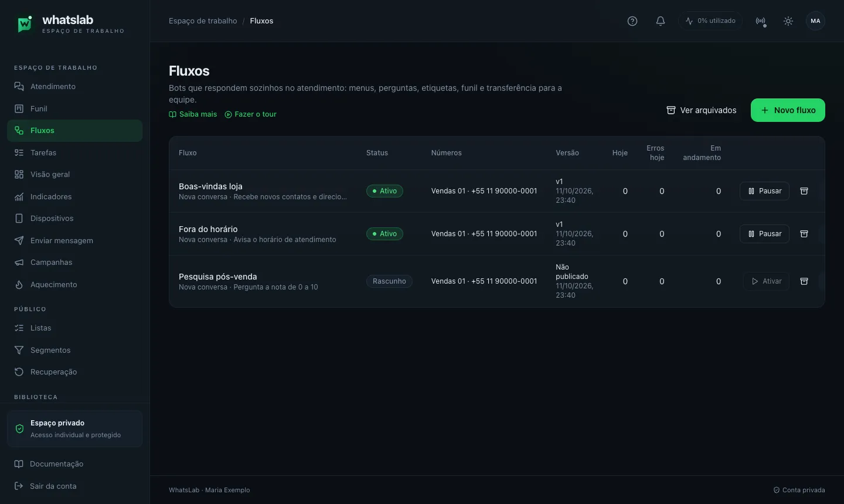
Task: Go to Enviar mensagem
Action: pyautogui.click(x=74, y=240)
